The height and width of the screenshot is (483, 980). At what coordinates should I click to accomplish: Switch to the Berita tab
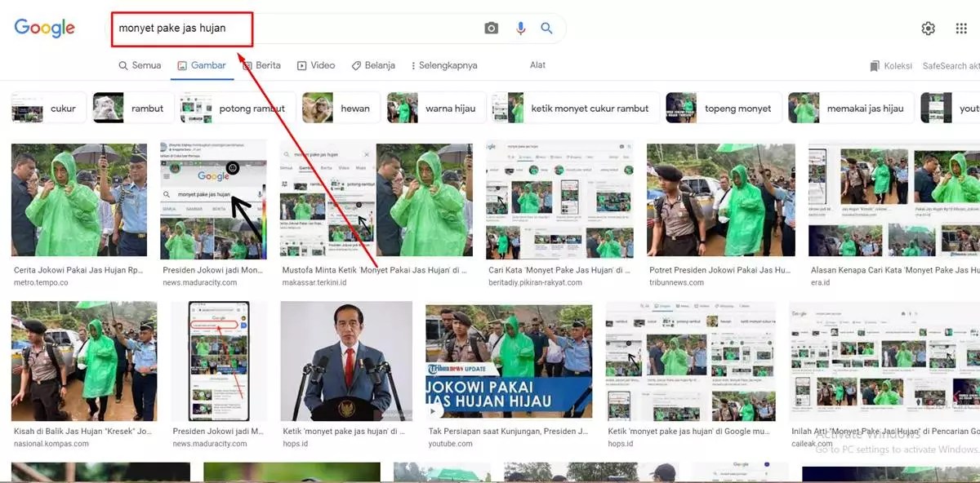(x=261, y=65)
